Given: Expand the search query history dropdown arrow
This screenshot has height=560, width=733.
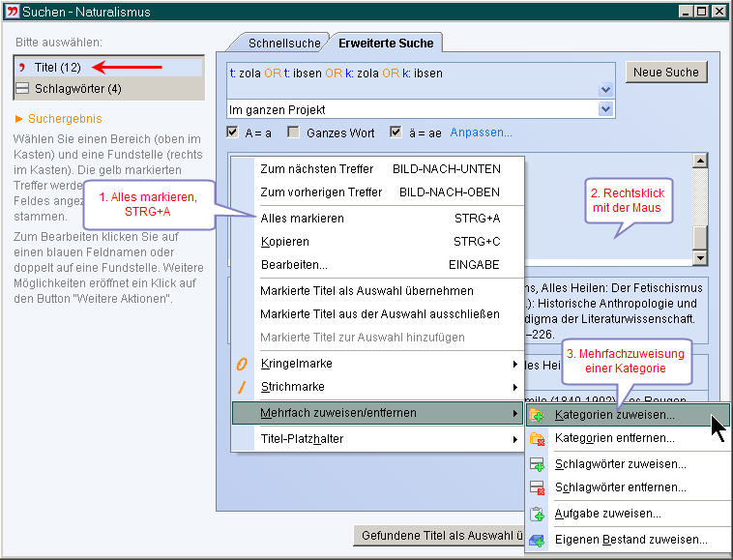Looking at the screenshot, I should (x=605, y=89).
